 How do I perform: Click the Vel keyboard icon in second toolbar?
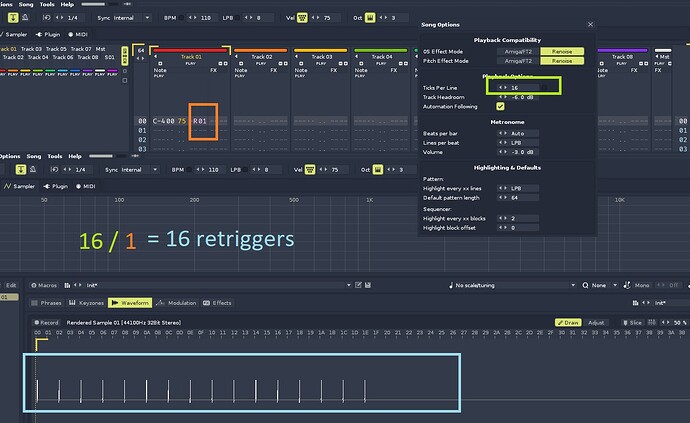[x=310, y=169]
